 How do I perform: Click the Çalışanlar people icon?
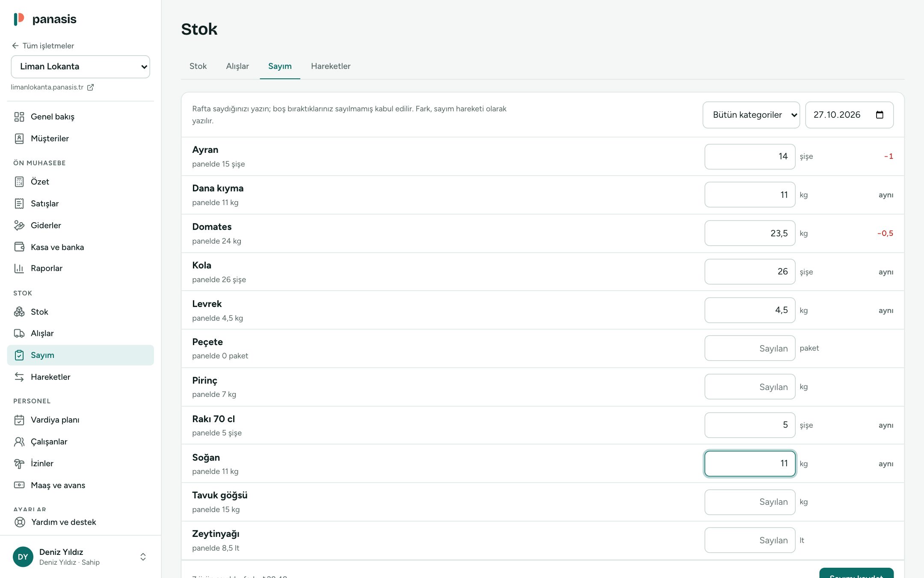[x=19, y=442]
